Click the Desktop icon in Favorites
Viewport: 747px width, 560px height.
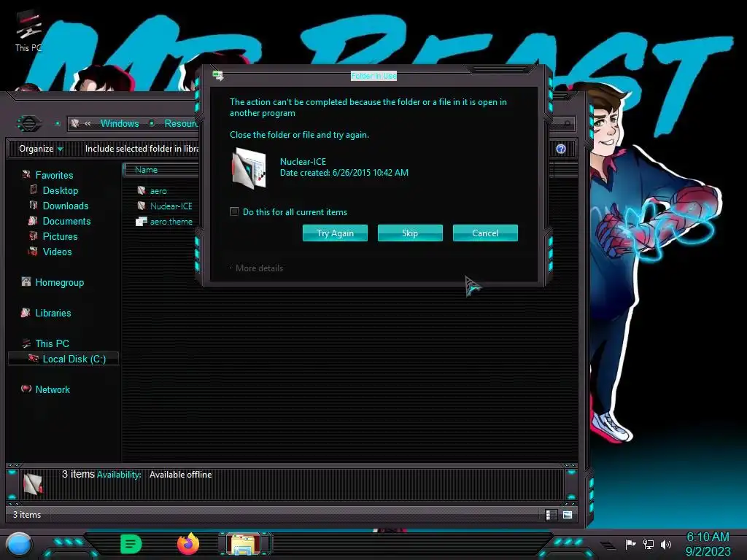pos(34,190)
